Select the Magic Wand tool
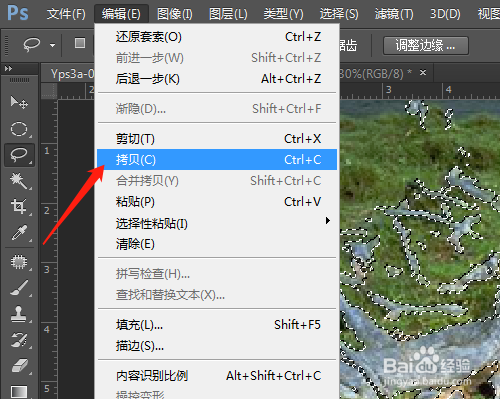The width and height of the screenshot is (500, 399). 19,181
